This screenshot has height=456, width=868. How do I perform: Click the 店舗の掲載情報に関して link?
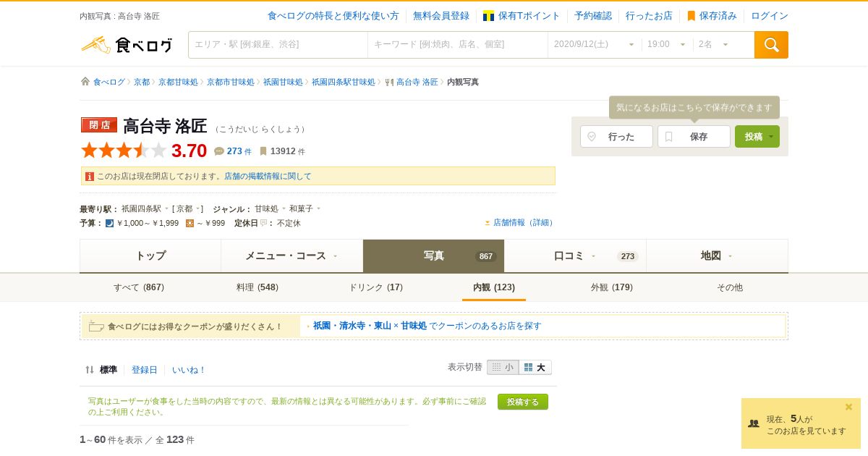point(268,176)
